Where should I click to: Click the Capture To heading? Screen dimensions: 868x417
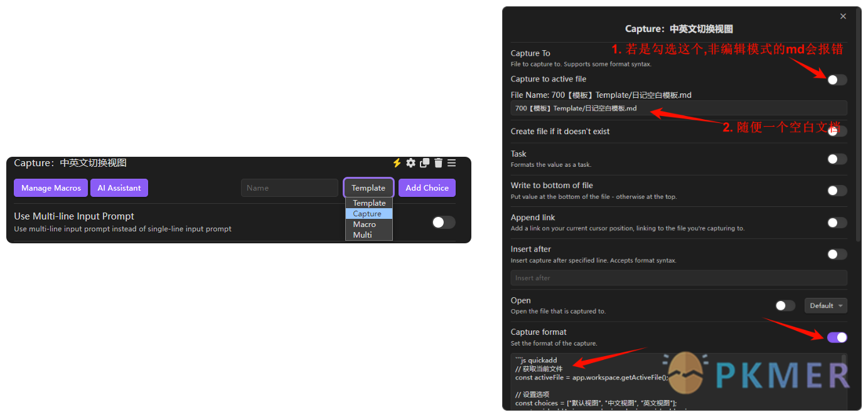[x=530, y=53]
